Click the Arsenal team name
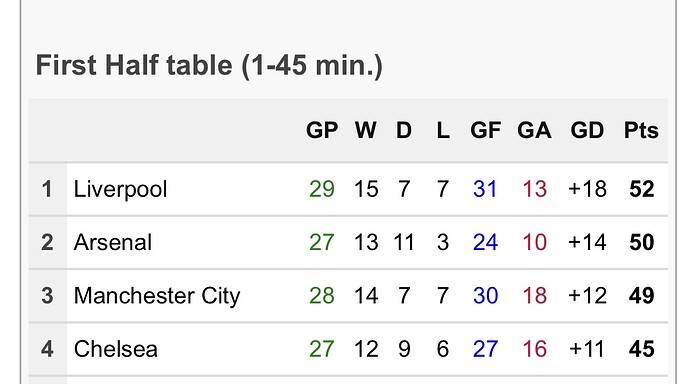Viewport: 690px width, 384px height. [113, 242]
